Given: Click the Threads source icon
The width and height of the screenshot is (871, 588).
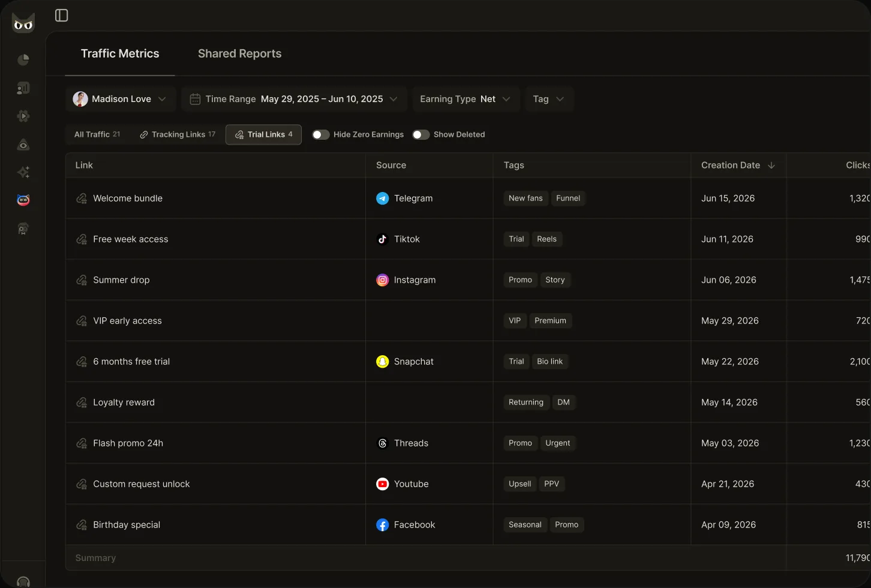Looking at the screenshot, I should point(382,443).
